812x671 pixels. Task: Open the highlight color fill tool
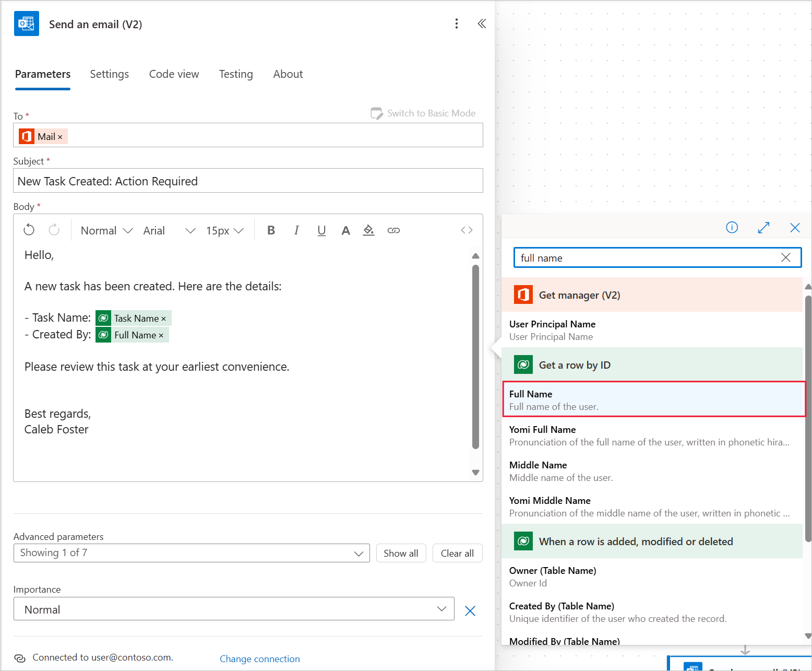369,230
